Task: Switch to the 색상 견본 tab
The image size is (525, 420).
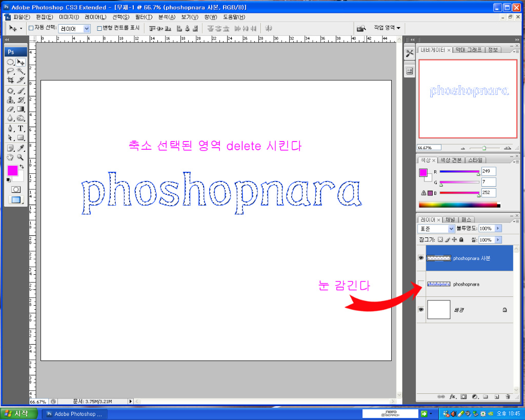Action: click(451, 160)
